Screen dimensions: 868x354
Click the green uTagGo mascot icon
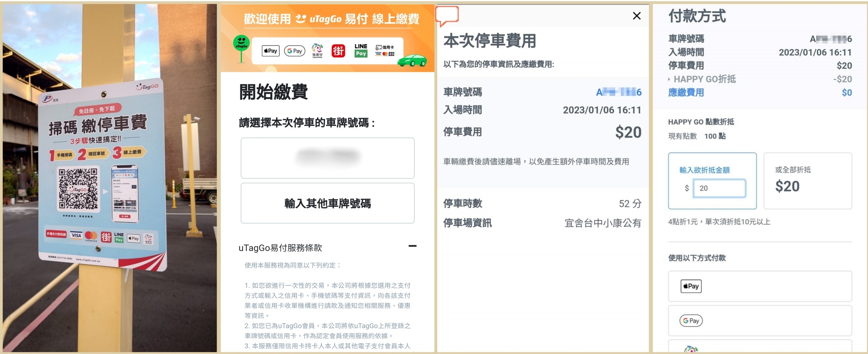(241, 44)
